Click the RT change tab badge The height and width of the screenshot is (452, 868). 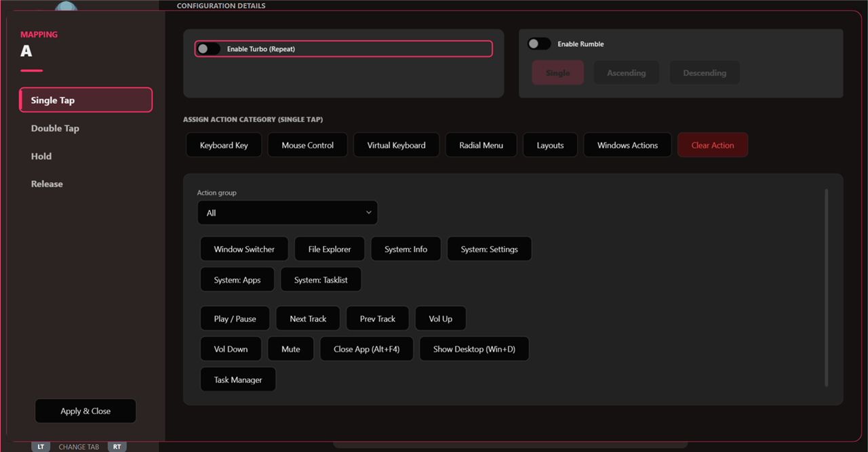click(117, 447)
